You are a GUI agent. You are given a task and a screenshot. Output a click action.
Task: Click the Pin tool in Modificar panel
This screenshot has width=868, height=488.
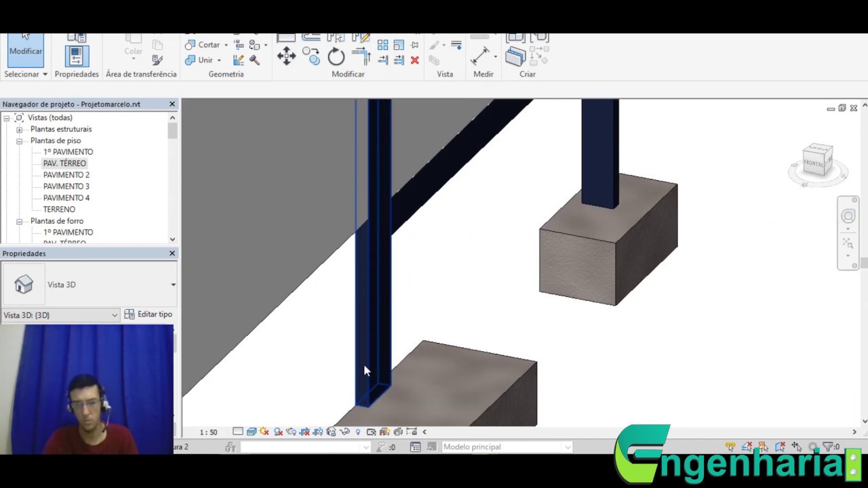click(414, 45)
